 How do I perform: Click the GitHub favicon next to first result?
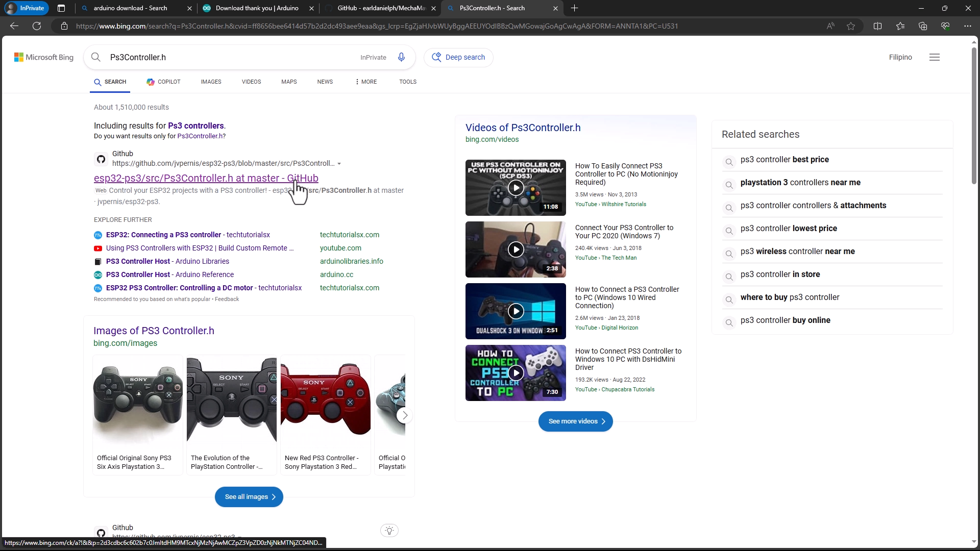pyautogui.click(x=101, y=159)
